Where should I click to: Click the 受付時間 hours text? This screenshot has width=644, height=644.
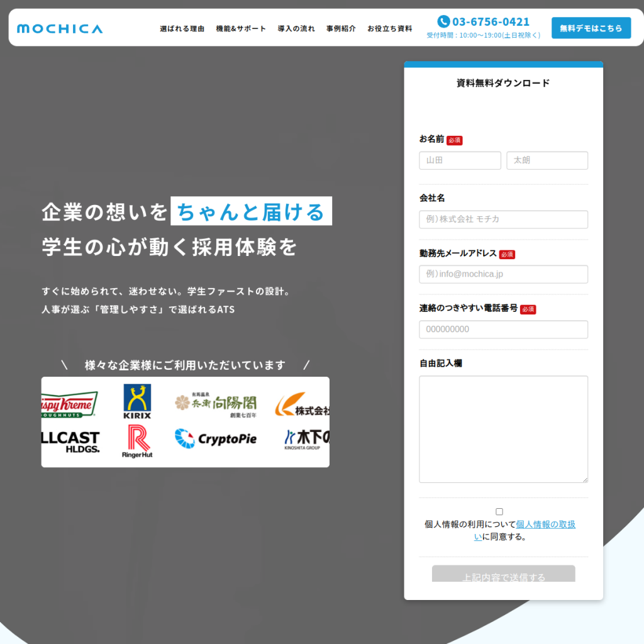click(x=484, y=35)
